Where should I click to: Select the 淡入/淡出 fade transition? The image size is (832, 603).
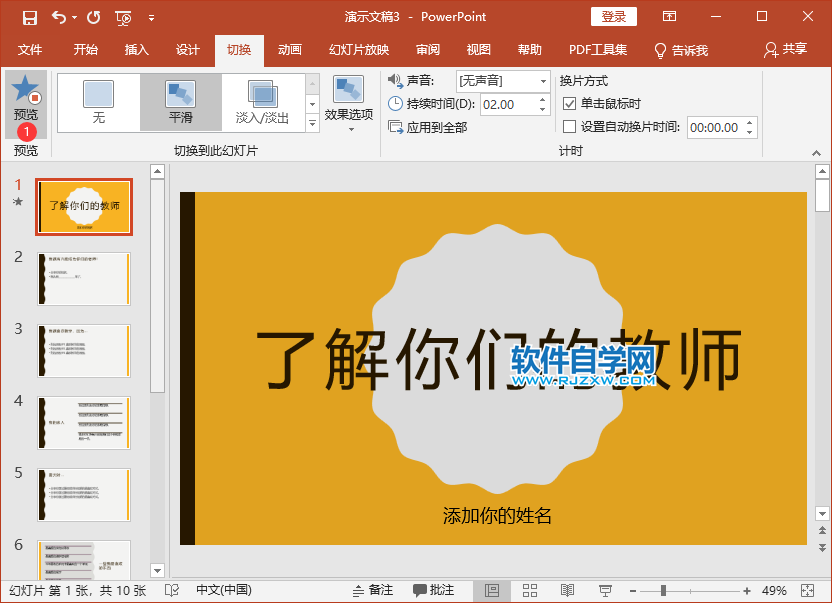coord(262,102)
